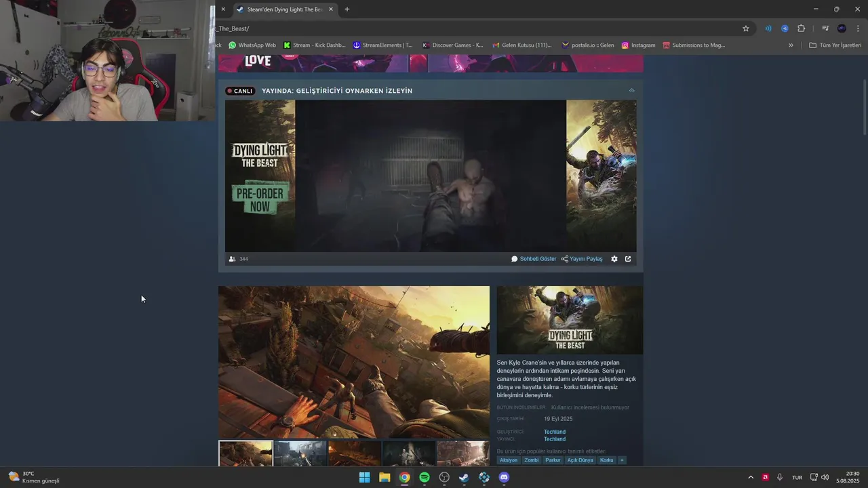This screenshot has width=868, height=488.
Task: Open File Explorer from taskbar
Action: click(x=384, y=477)
